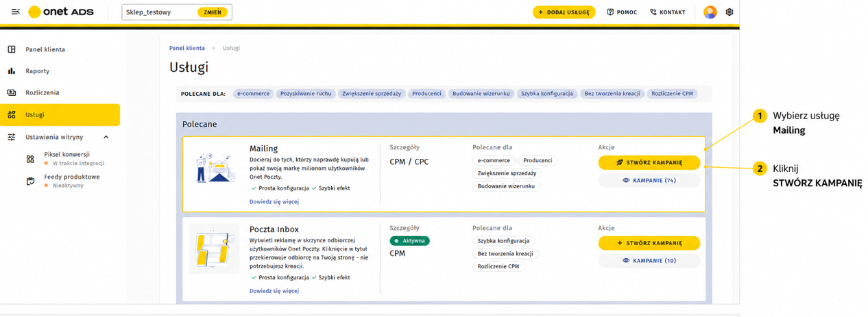
Task: View KAMPANIE (10) for Poczta Inbox
Action: (x=649, y=261)
